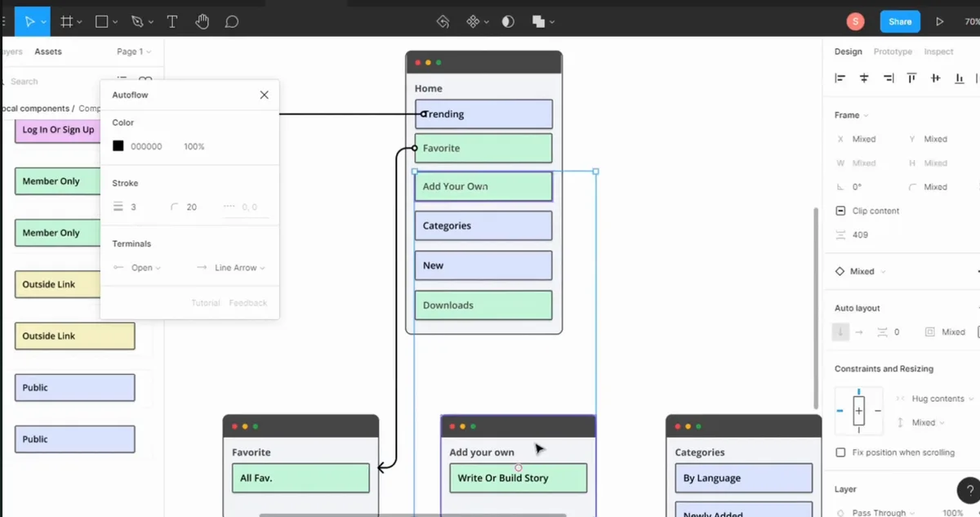Click the Present play icon
Image resolution: width=980 pixels, height=517 pixels.
(x=940, y=22)
